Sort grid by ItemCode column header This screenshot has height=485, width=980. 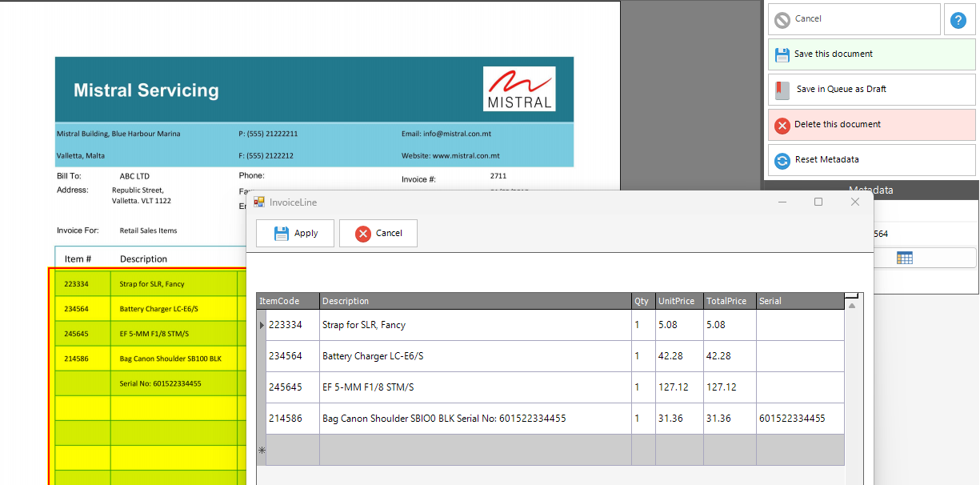coord(287,302)
